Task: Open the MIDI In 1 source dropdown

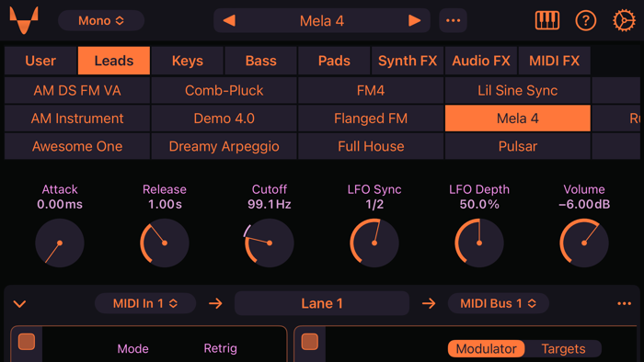Action: 145,303
